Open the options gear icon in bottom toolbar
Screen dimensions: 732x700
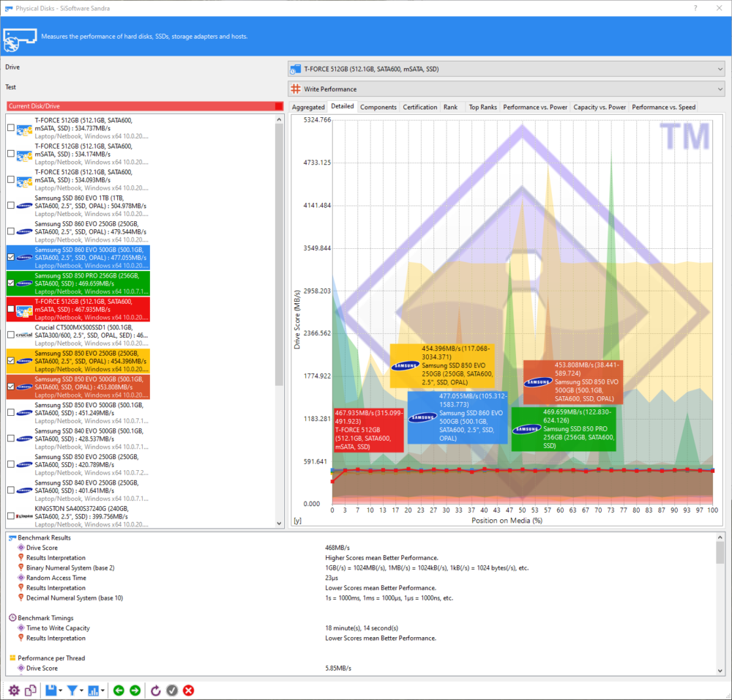click(x=14, y=690)
